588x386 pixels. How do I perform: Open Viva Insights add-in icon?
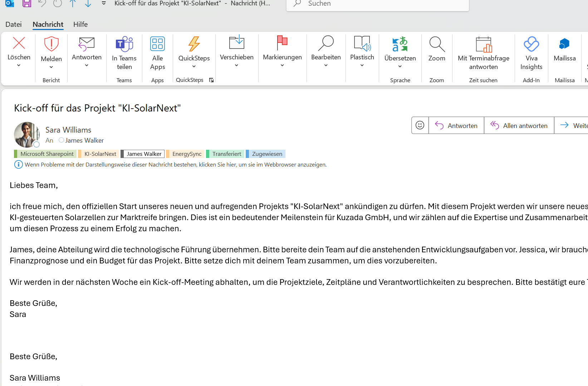(531, 44)
